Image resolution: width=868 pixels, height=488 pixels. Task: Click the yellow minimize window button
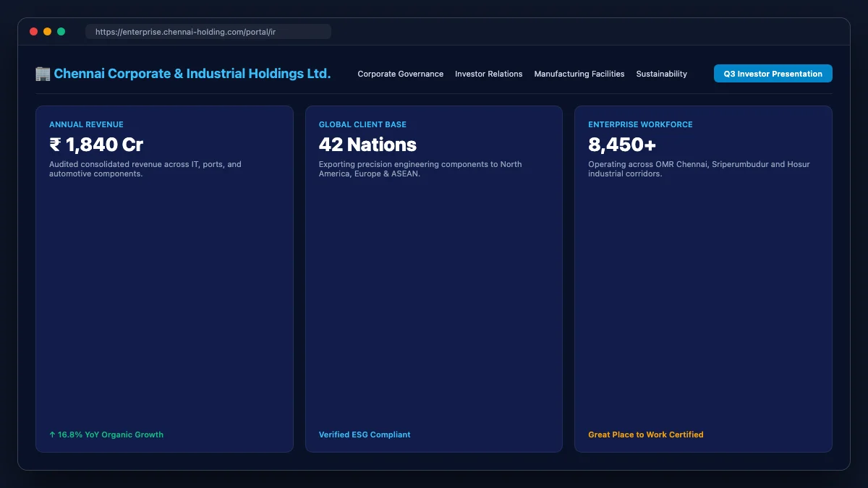coord(47,32)
